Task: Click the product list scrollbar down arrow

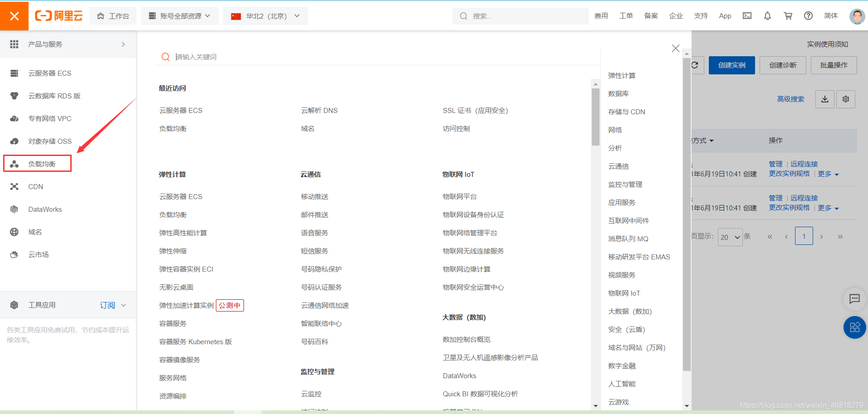Action: [595, 406]
